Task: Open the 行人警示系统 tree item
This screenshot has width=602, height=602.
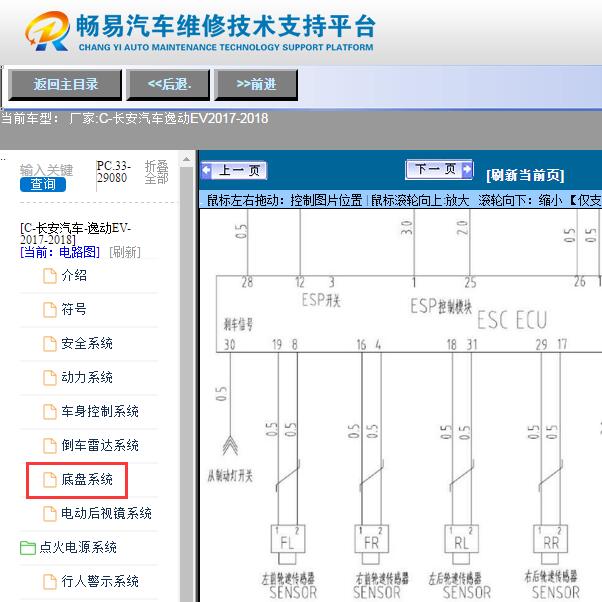Action: [100, 581]
